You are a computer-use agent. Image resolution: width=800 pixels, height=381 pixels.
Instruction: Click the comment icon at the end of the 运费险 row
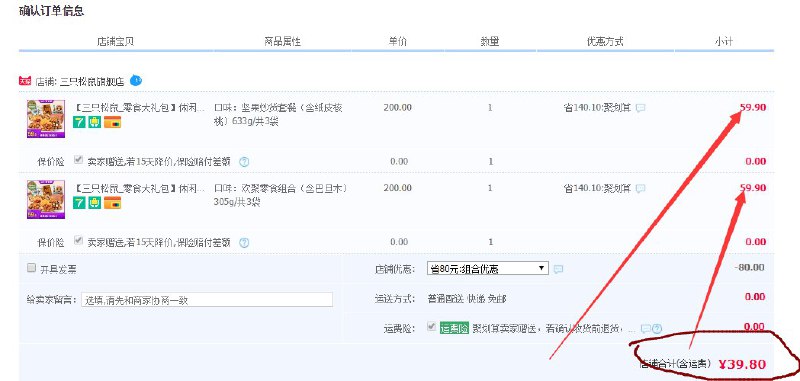pos(645,328)
